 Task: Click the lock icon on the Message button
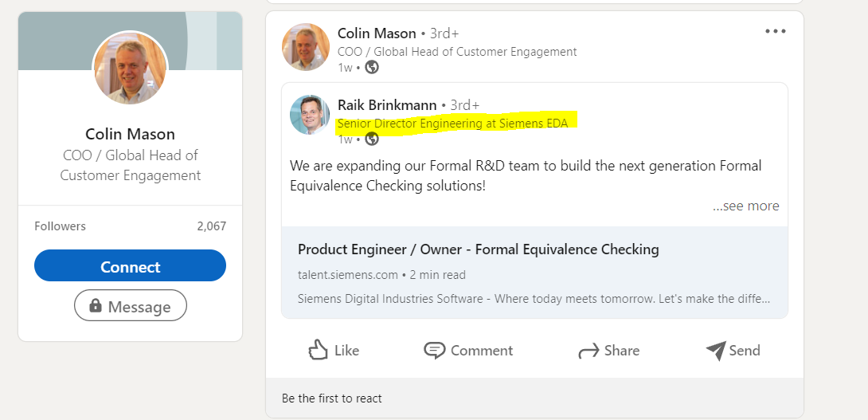pyautogui.click(x=96, y=306)
